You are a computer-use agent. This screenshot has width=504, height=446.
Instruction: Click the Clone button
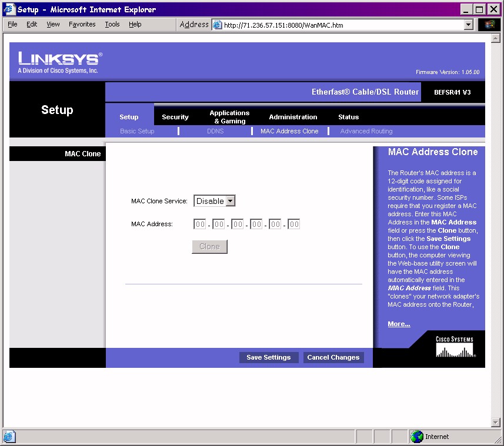[209, 247]
